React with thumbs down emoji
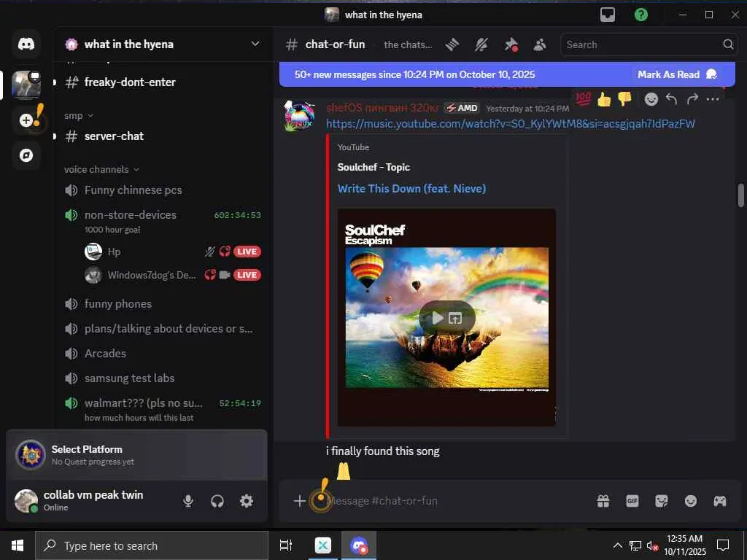 [x=624, y=99]
